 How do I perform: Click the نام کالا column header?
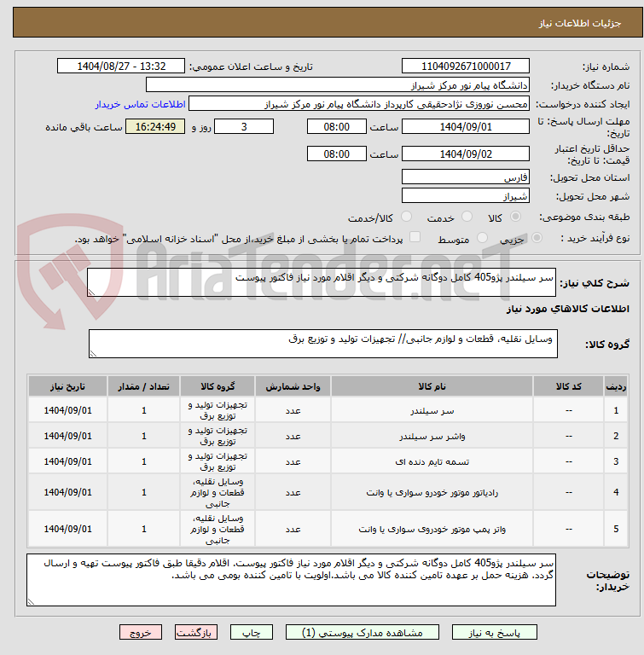click(x=432, y=386)
